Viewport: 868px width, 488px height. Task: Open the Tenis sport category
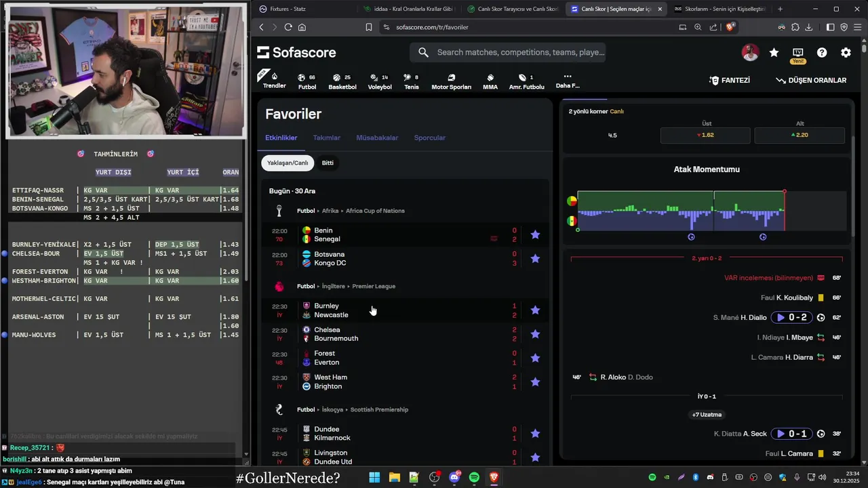411,81
